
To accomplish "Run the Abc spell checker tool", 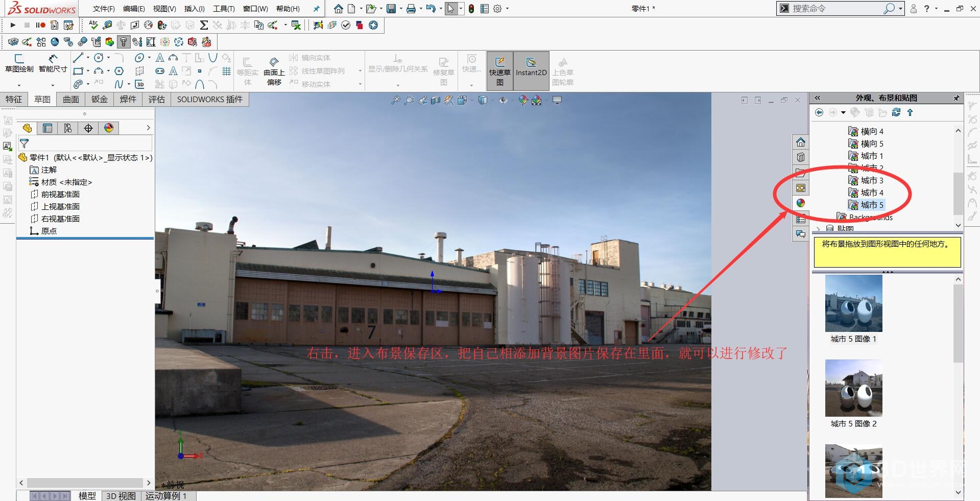I will tap(93, 25).
